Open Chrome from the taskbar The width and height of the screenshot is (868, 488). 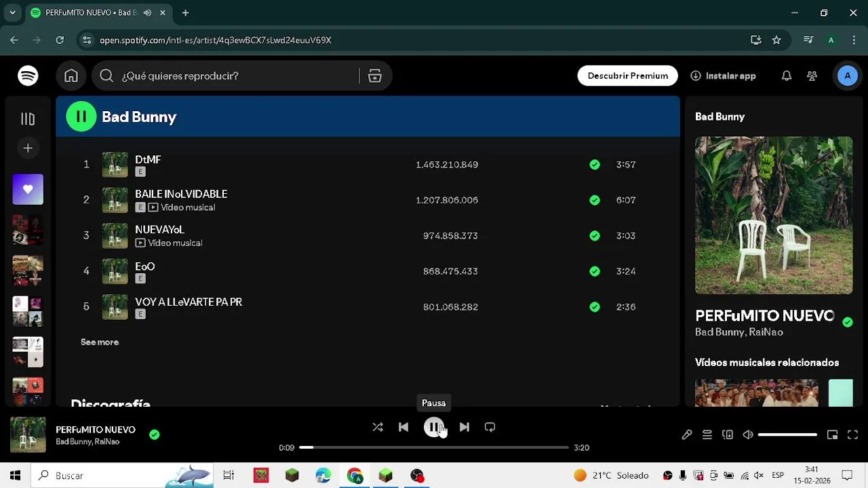click(355, 476)
